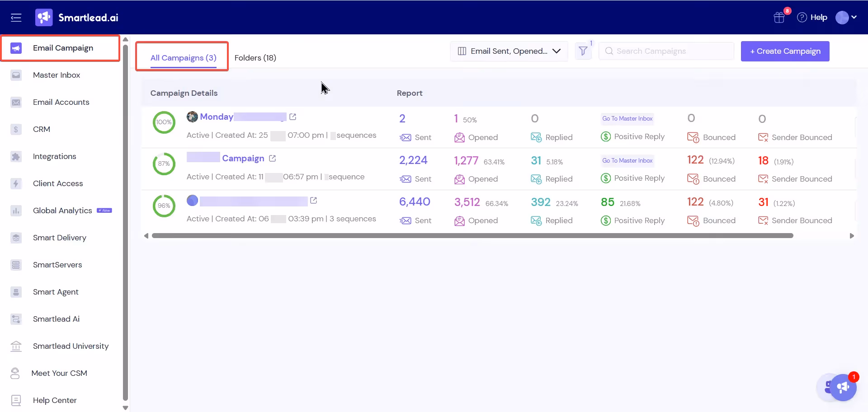The width and height of the screenshot is (868, 412).
Task: Navigate to CRM
Action: pos(42,129)
